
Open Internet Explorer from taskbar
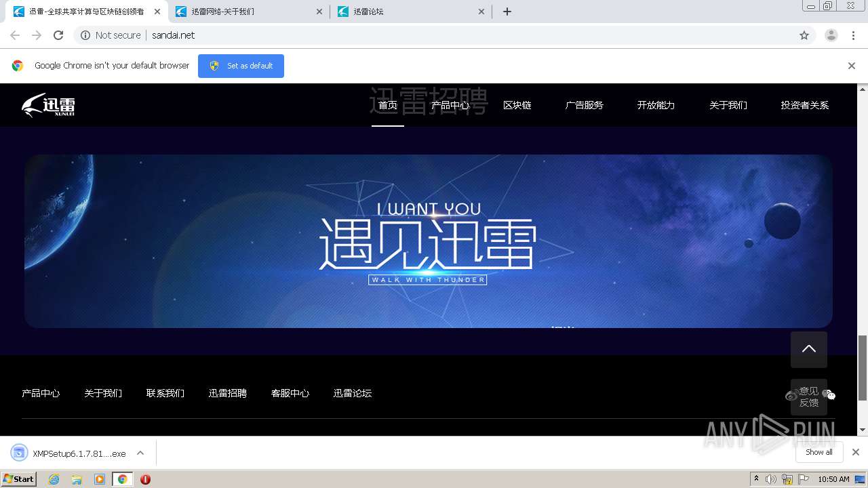[x=54, y=479]
